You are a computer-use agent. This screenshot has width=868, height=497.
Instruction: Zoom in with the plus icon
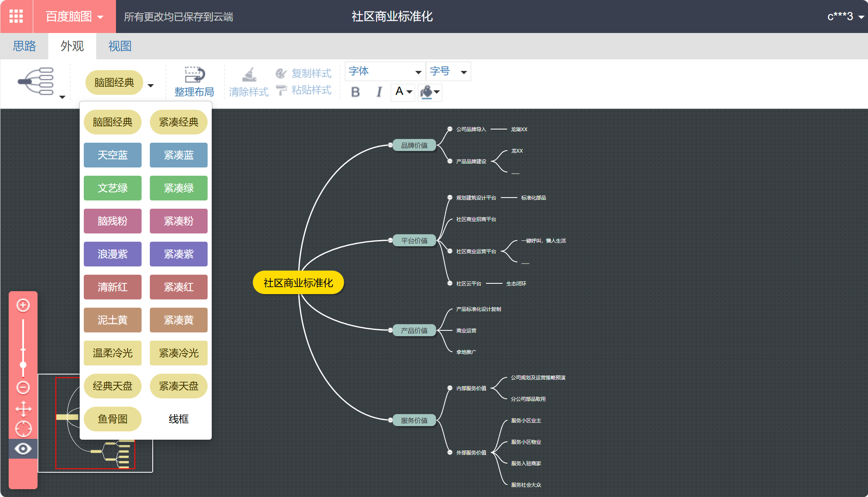click(23, 305)
